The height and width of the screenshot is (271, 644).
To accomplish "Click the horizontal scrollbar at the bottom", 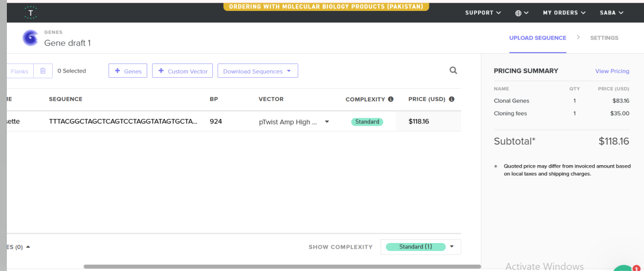I will [282, 266].
